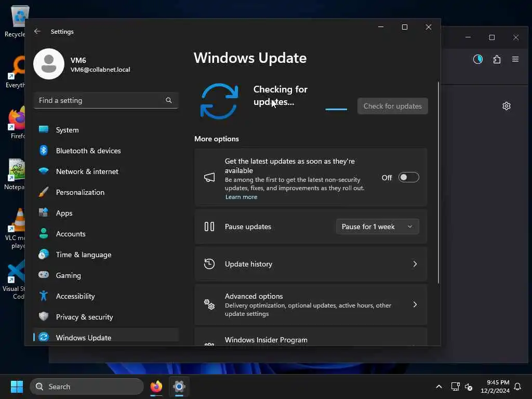
Task: Click the update checking progress bar
Action: tap(336, 109)
